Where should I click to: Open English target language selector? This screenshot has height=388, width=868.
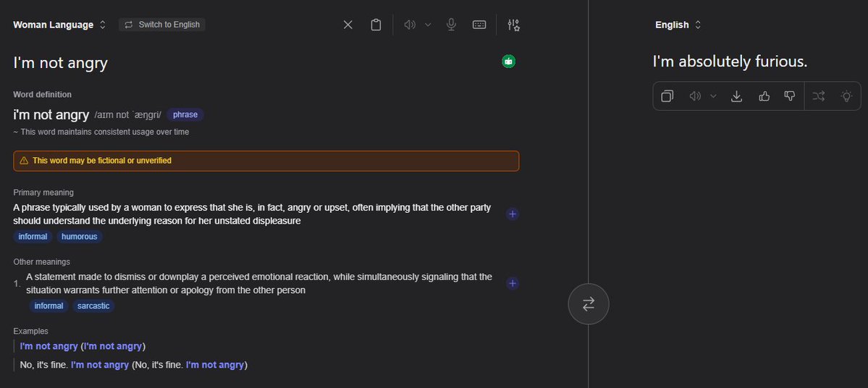pos(678,25)
